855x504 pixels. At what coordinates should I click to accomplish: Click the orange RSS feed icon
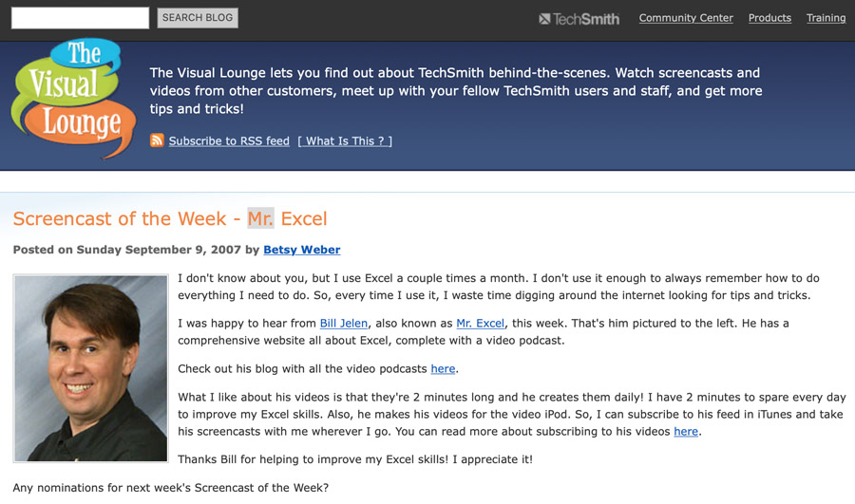coord(157,140)
